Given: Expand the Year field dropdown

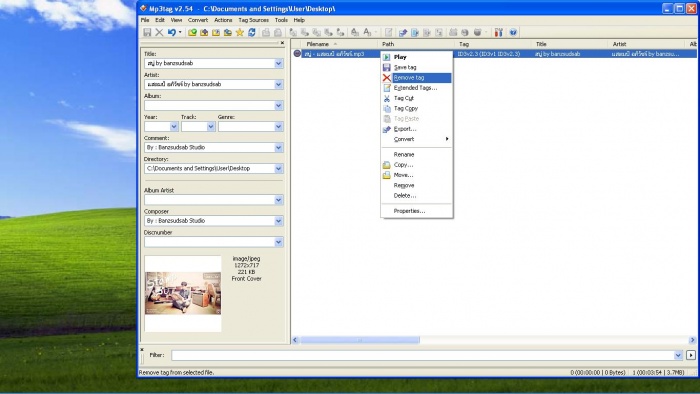Looking at the screenshot, I should click(x=174, y=127).
